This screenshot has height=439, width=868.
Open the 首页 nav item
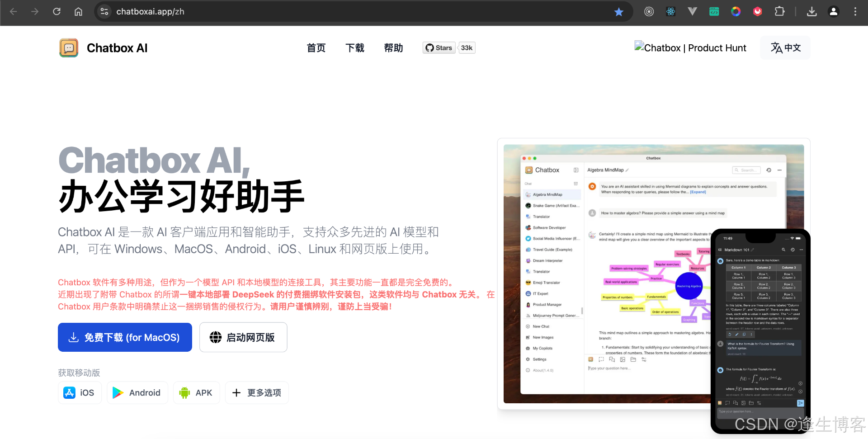pyautogui.click(x=316, y=48)
